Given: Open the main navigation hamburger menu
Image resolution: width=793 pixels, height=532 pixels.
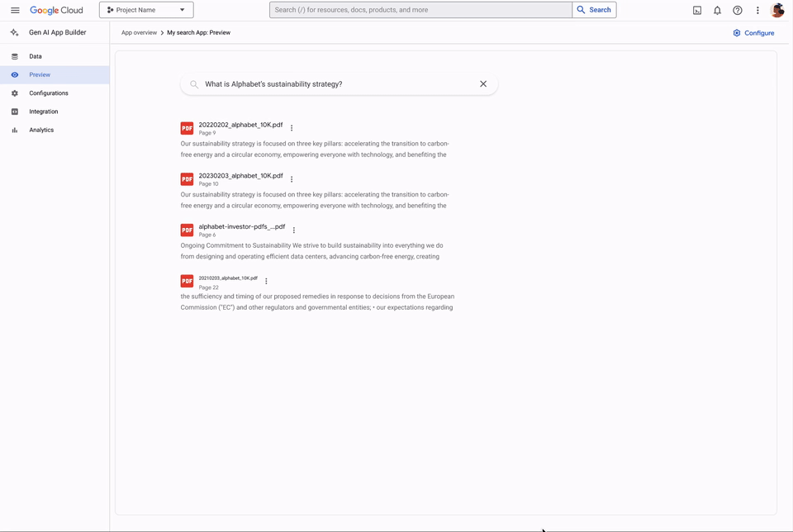Looking at the screenshot, I should click(x=15, y=10).
